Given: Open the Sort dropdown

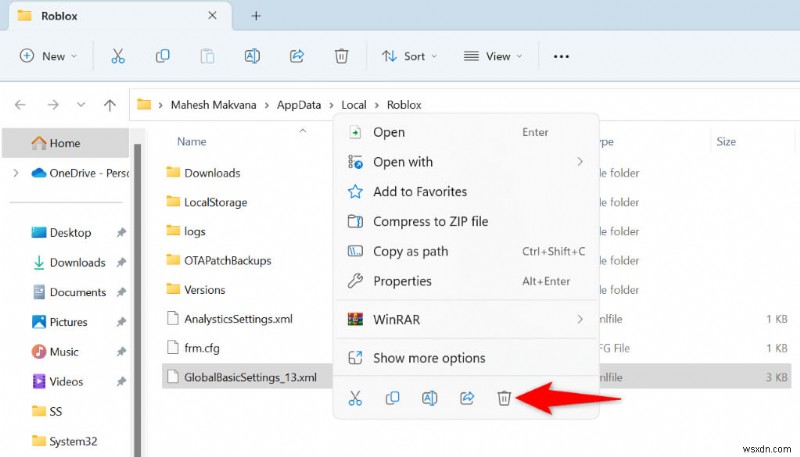Looking at the screenshot, I should 410,56.
